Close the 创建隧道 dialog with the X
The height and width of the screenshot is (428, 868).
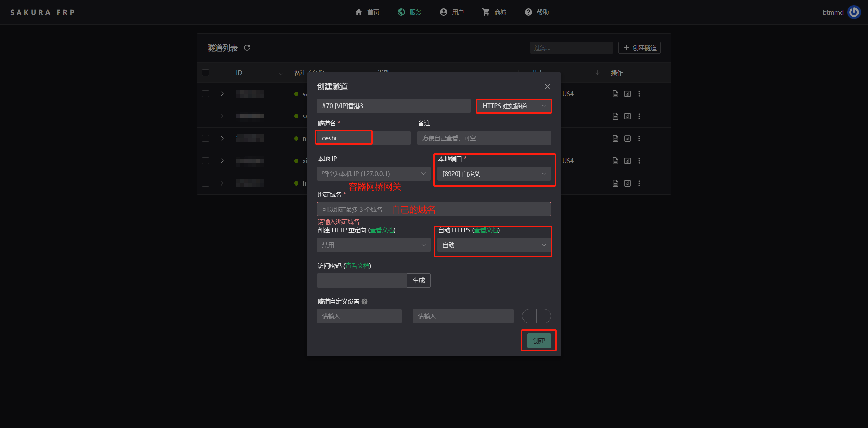547,87
